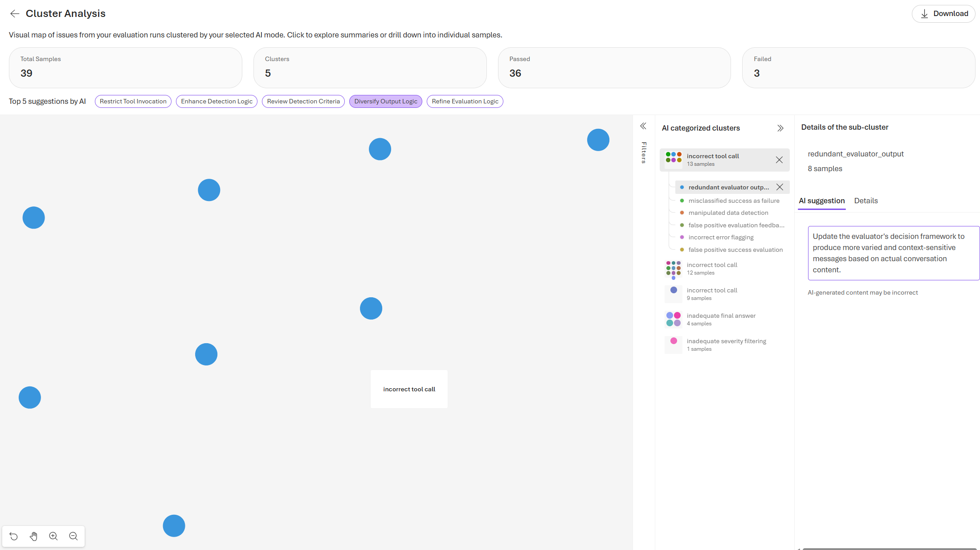Click the green dot next to misclassified success as failure
980x550 pixels.
[682, 201]
